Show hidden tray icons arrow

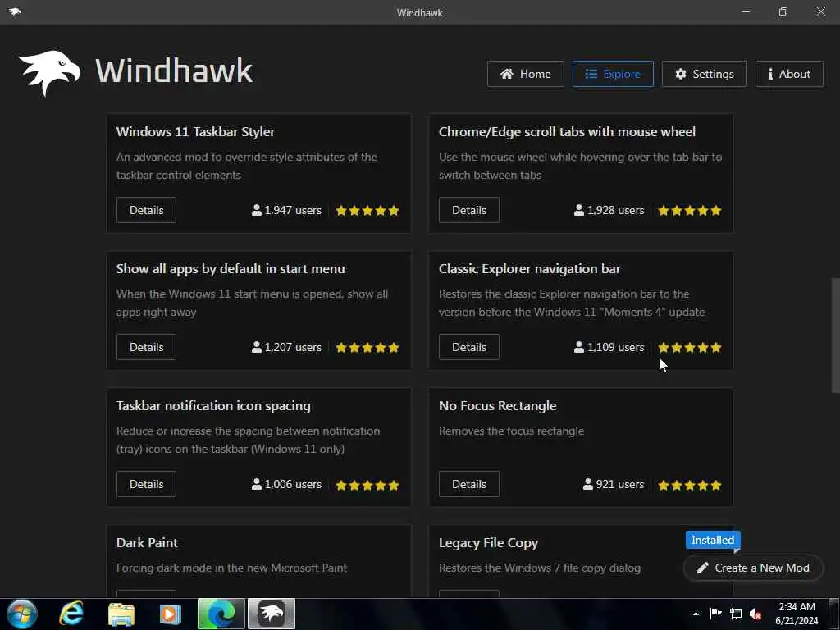(696, 614)
